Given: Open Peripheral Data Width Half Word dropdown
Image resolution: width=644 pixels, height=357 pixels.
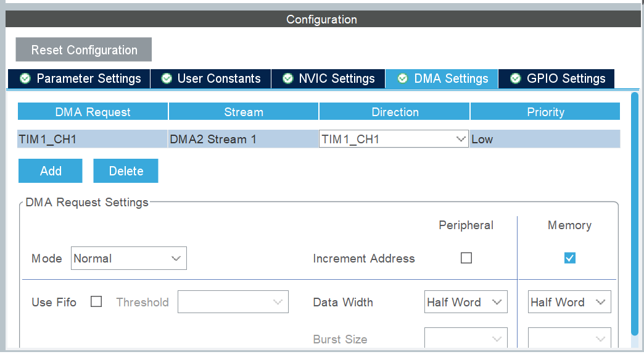Looking at the screenshot, I should click(x=466, y=302).
